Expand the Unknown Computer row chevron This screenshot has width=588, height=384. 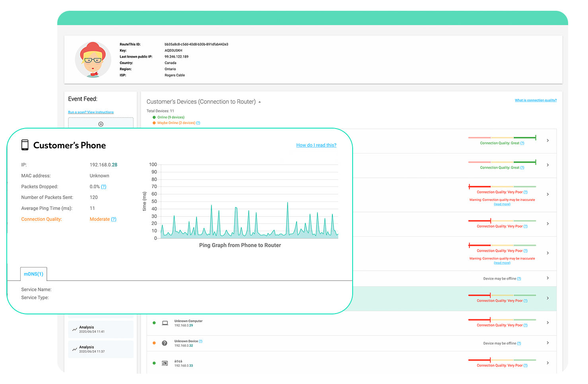pyautogui.click(x=548, y=323)
